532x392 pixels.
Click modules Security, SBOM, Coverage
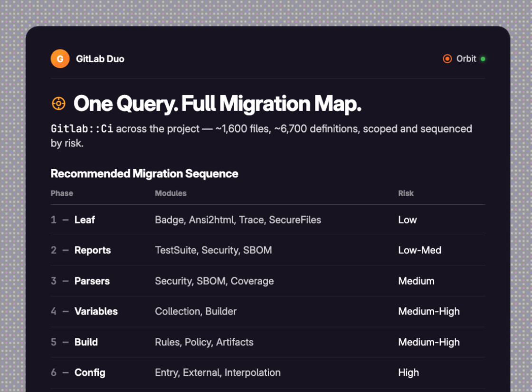pos(214,281)
